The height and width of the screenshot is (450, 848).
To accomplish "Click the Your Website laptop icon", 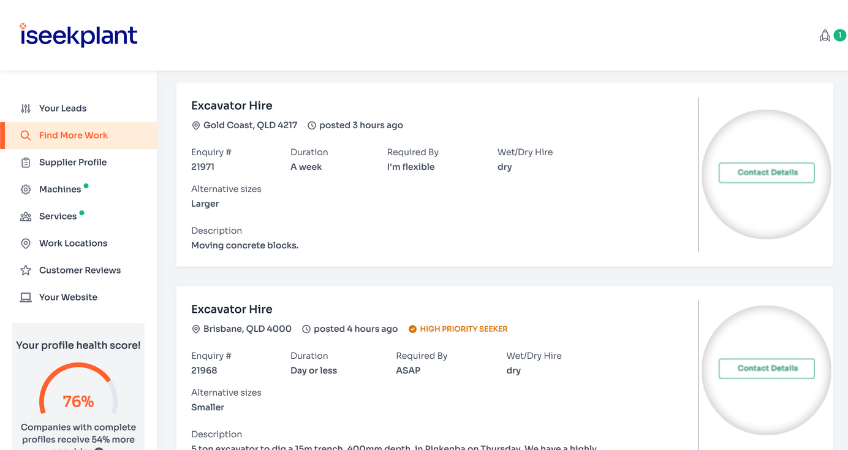I will pos(25,297).
